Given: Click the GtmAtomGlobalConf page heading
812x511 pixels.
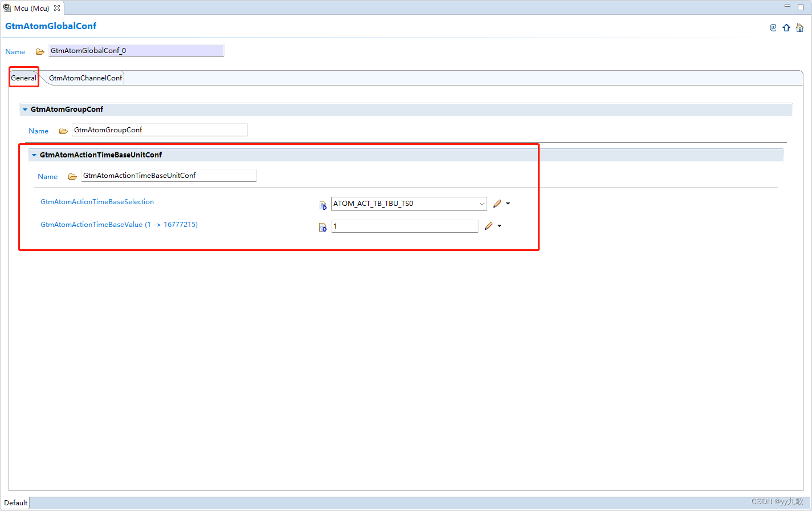Looking at the screenshot, I should click(51, 26).
